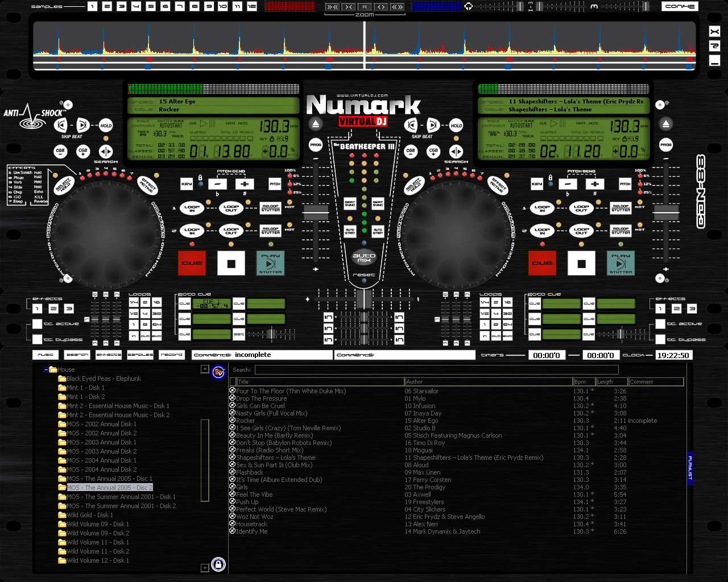Viewport: 728px width, 582px height.
Task: Click the right deck HOLD button
Action: (456, 126)
